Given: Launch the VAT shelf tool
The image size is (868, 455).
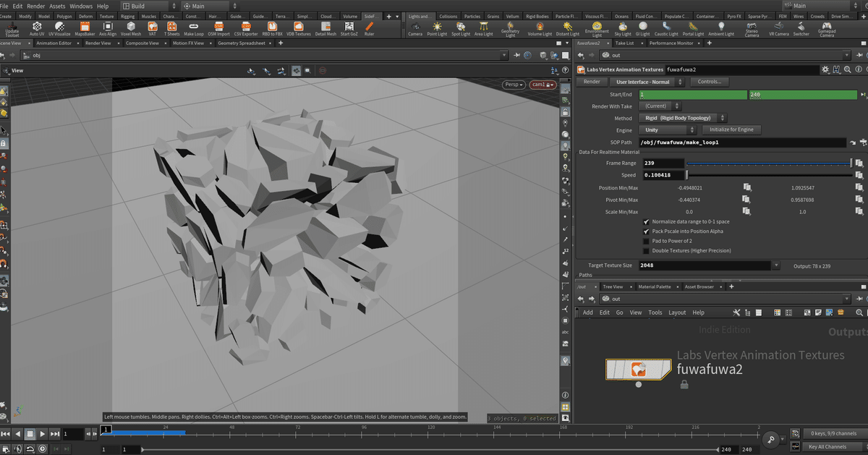Looking at the screenshot, I should coord(153,28).
